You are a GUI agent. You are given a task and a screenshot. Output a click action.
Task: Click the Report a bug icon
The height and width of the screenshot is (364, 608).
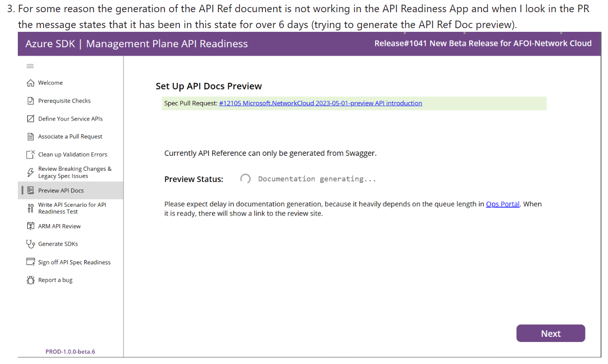(x=30, y=280)
